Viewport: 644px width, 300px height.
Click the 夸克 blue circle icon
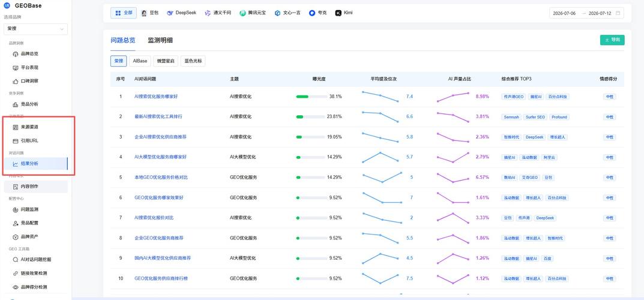click(312, 13)
